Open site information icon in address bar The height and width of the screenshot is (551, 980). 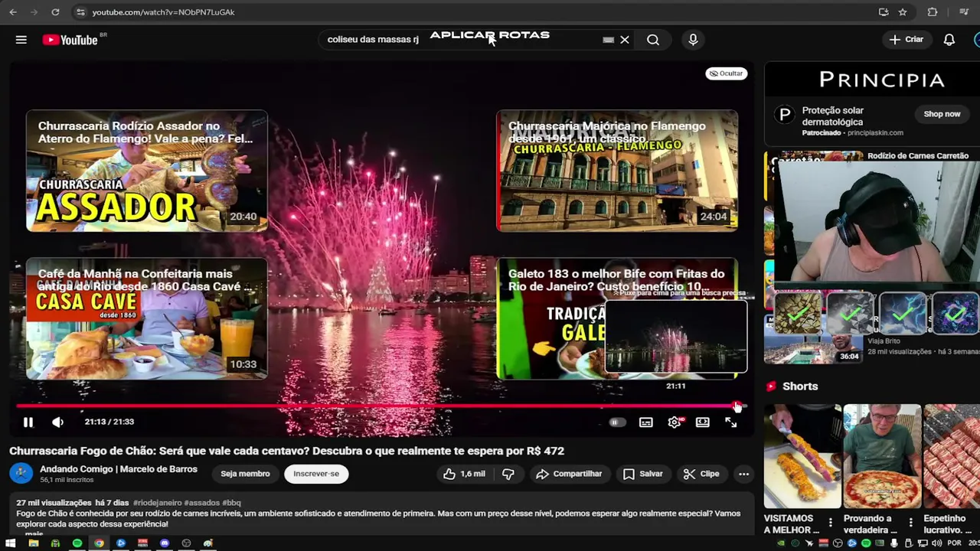[80, 12]
